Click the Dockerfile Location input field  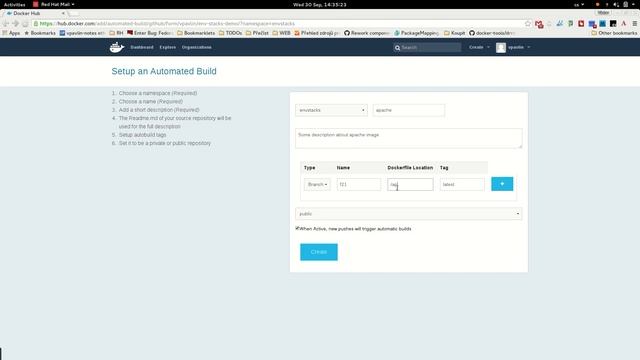[410, 184]
